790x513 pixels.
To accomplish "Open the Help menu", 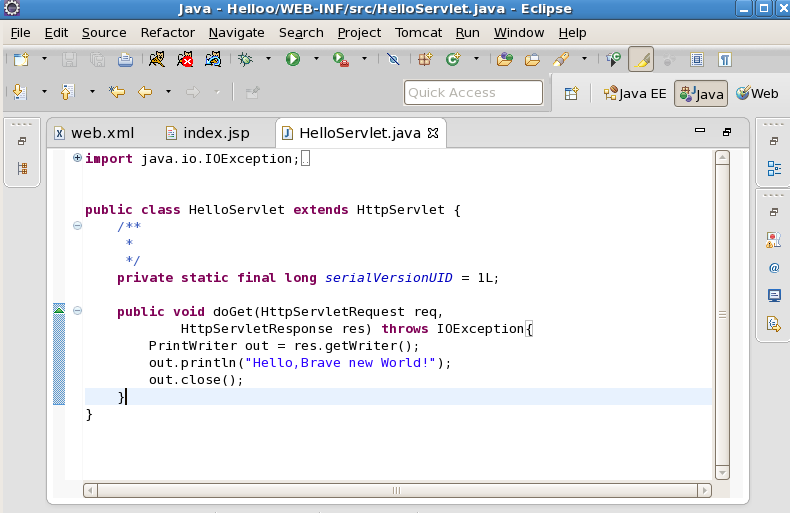I will 572,33.
